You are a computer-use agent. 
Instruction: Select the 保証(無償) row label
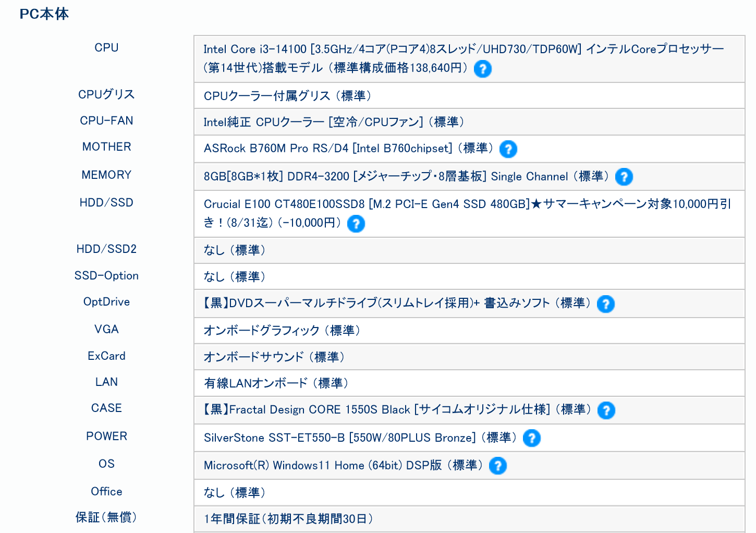[106, 517]
